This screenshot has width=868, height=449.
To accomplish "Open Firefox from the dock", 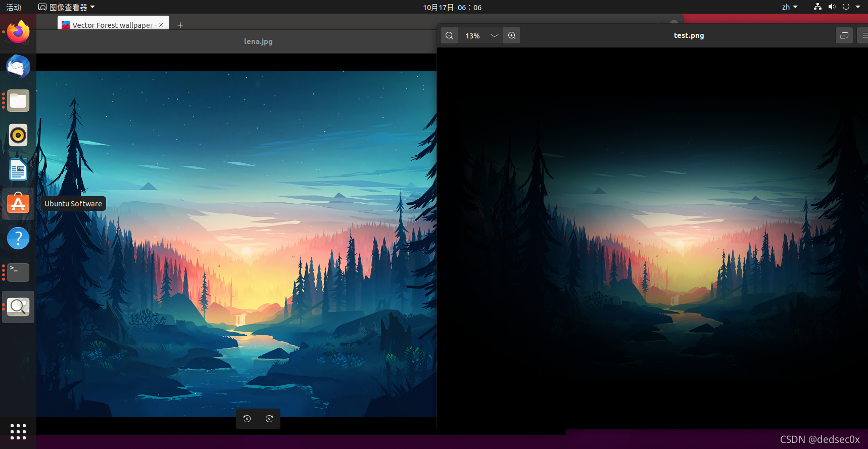I will (18, 32).
